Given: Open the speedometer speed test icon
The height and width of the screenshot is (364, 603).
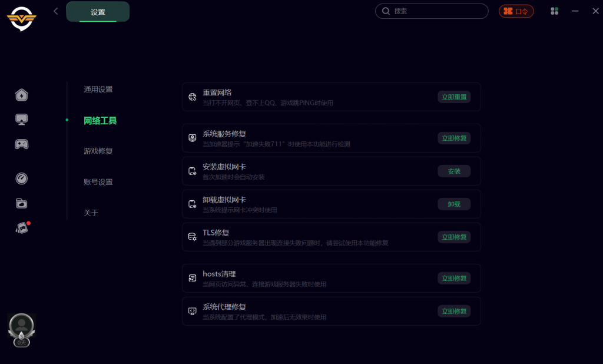Looking at the screenshot, I should tap(22, 178).
